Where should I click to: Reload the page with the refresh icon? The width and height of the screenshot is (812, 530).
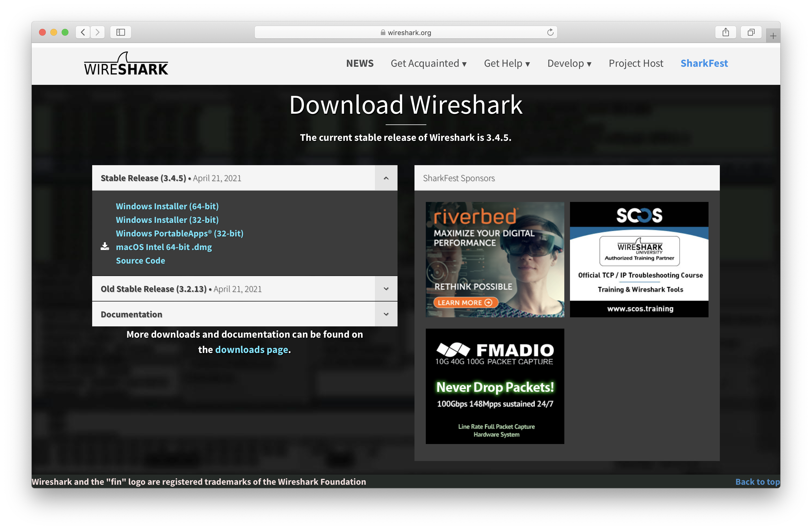[x=550, y=33]
